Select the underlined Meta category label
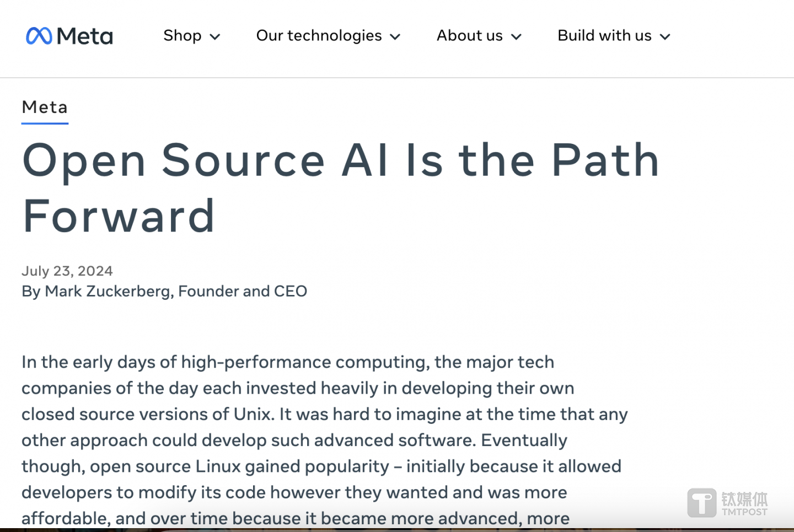The width and height of the screenshot is (794, 532). [x=45, y=107]
